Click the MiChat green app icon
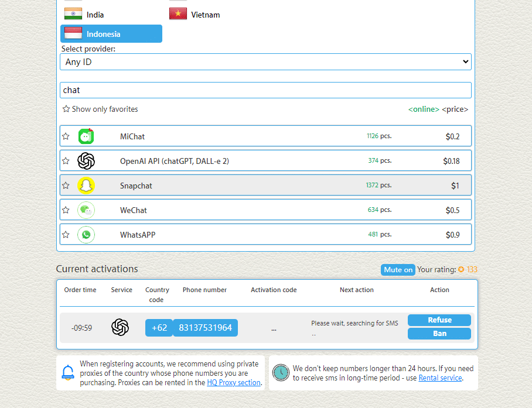Viewport: 532px width, 408px height. [x=86, y=136]
